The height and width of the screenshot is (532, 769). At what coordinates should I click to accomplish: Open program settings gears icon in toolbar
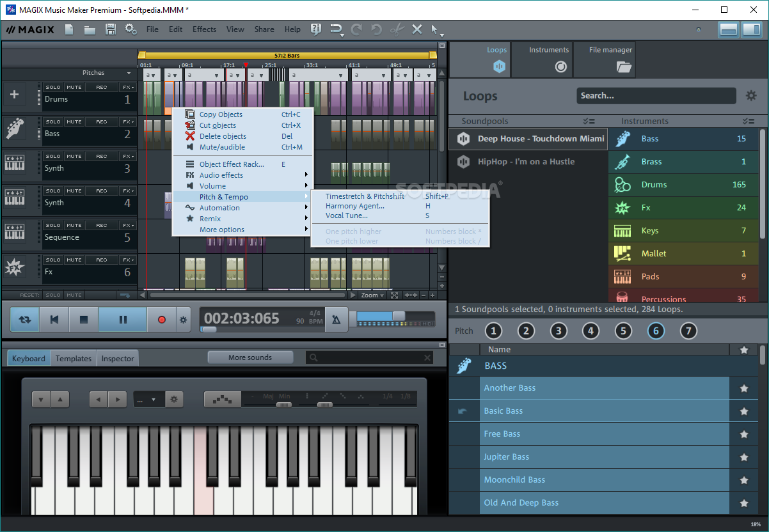pyautogui.click(x=131, y=29)
